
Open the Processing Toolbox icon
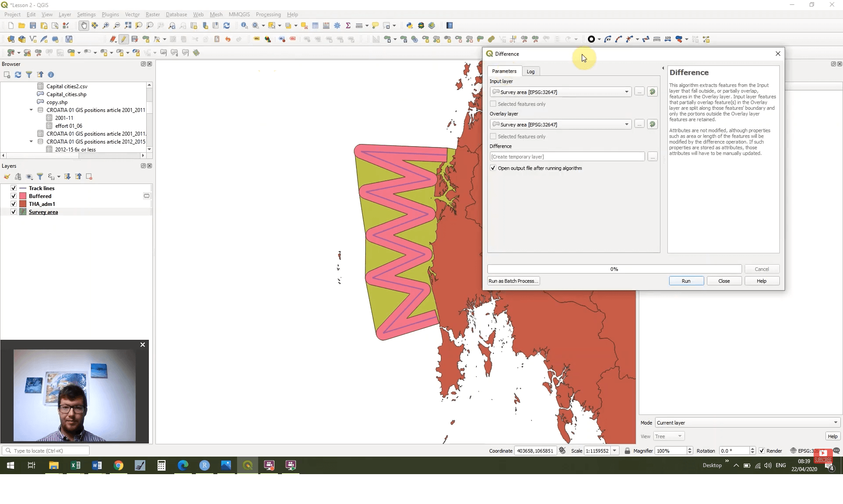337,25
